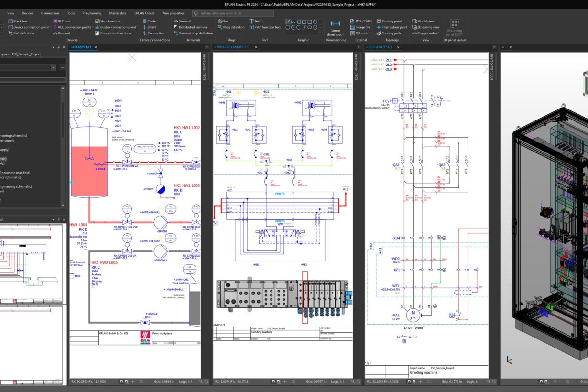Screen dimensions: 588x392
Task: Open the PLC connection points dropdown arrow
Action: coord(93,27)
